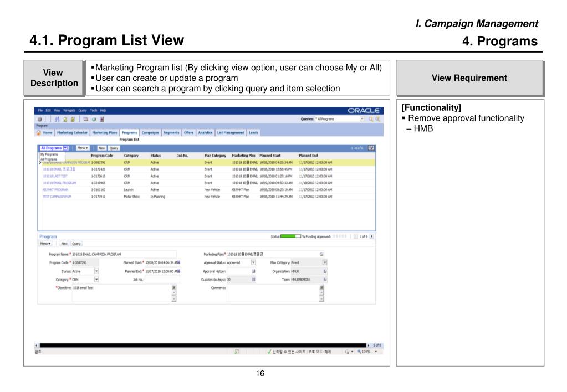Click the page icon next to the binoculars
Viewport: 567px width, 392px height.
[x=65, y=119]
